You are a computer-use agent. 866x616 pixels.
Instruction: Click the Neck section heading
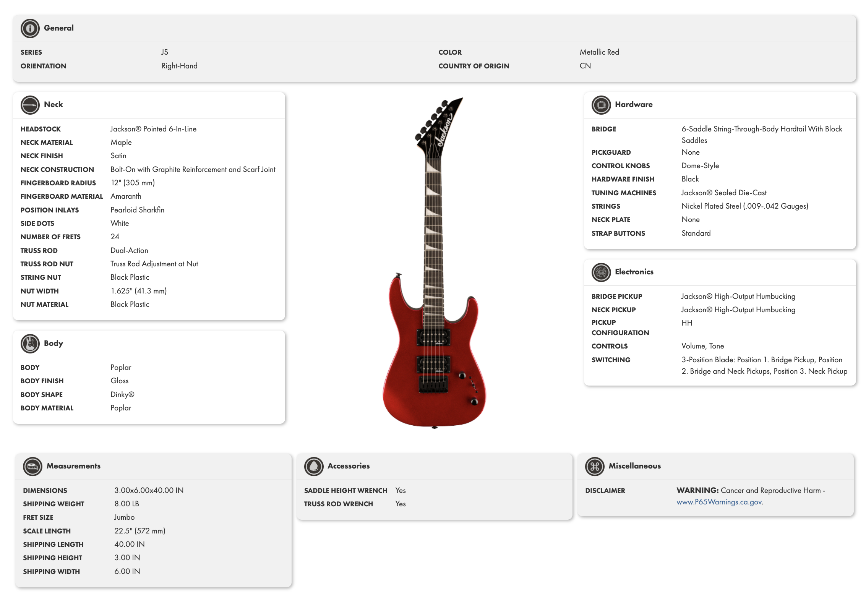tap(54, 104)
